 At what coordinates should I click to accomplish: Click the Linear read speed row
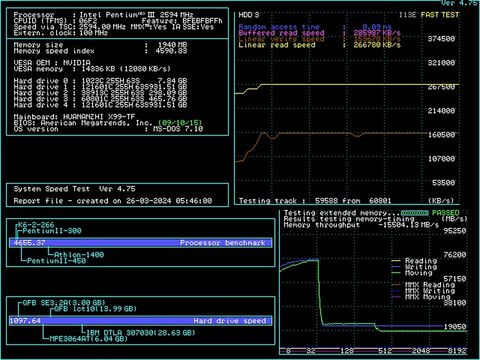pos(319,45)
